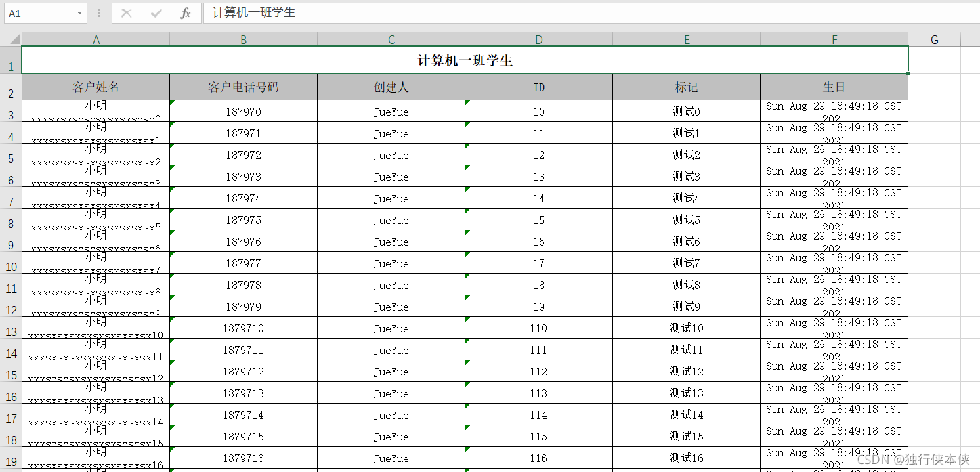Screen dimensions: 980x472
Task: Select column G header
Action: click(x=935, y=40)
